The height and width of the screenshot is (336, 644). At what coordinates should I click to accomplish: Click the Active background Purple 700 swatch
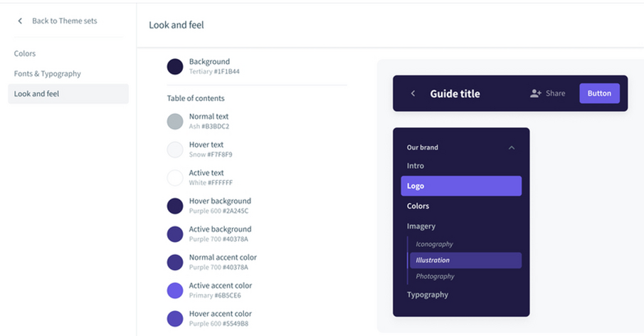[175, 234]
